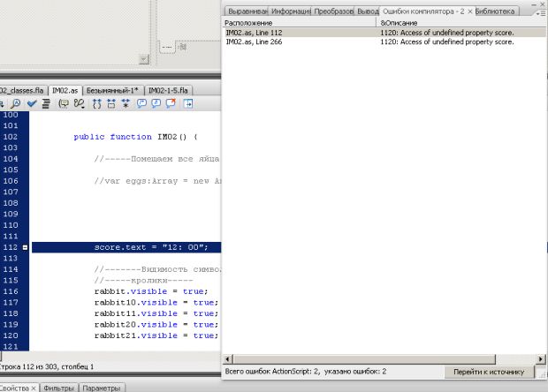Screen dimensions: 548x392
Task: Collapse the selected code block
Action: (x=111, y=103)
